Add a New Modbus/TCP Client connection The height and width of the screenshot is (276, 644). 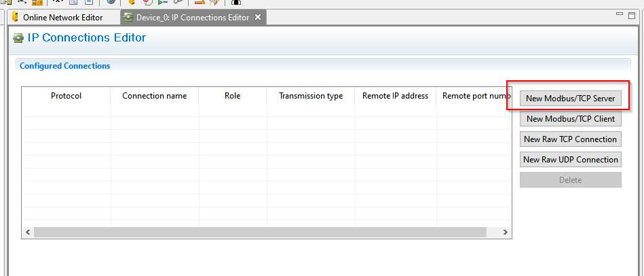[571, 119]
